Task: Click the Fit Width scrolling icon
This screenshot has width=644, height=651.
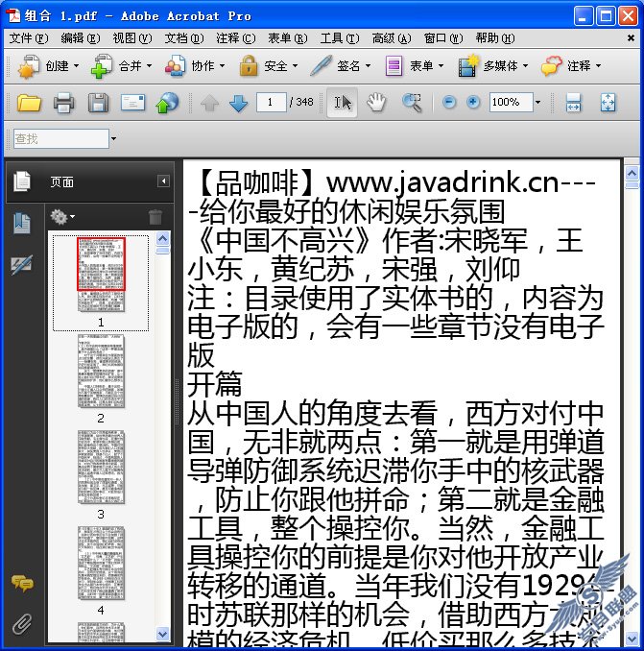Action: click(573, 102)
